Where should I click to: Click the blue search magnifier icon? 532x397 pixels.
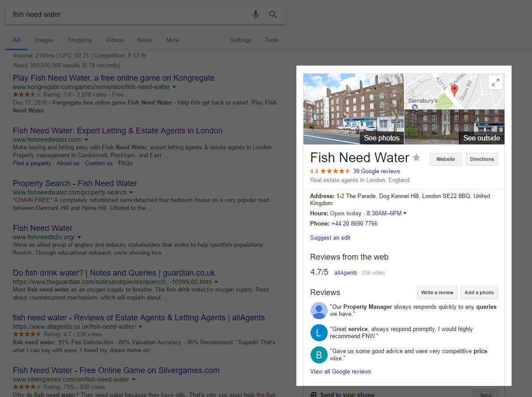[x=273, y=15]
